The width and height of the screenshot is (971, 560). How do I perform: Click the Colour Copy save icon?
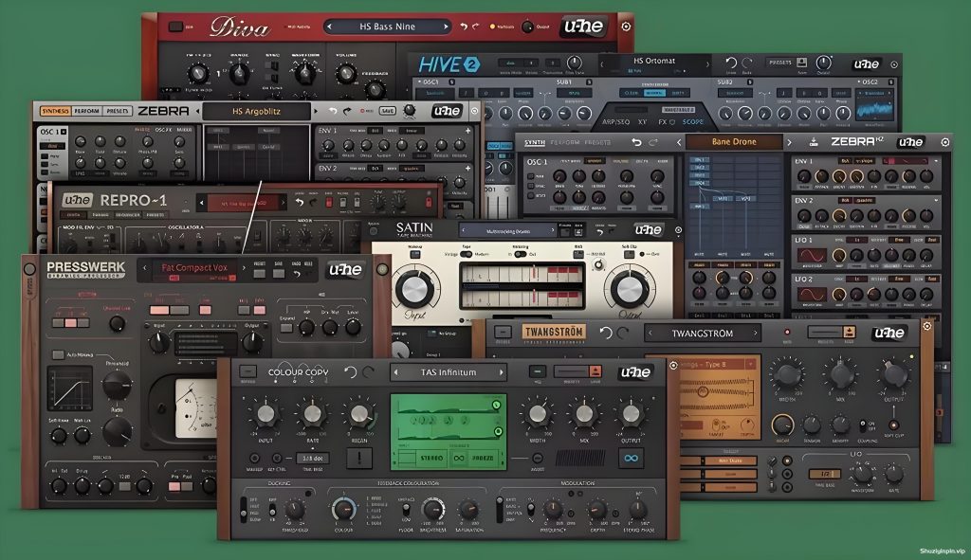(595, 371)
